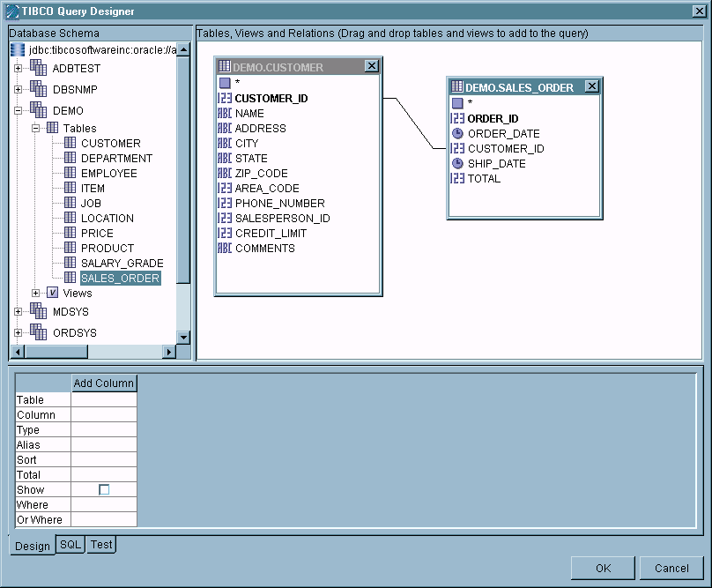The height and width of the screenshot is (588, 712).
Task: Select the PHONE_NUMBER column
Action: [x=279, y=203]
